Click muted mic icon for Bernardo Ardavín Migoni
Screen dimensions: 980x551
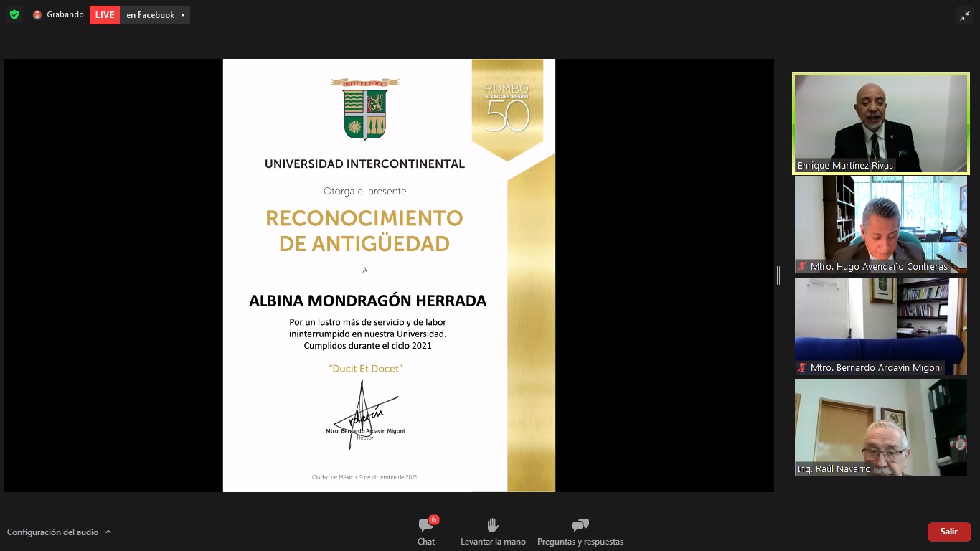point(802,367)
